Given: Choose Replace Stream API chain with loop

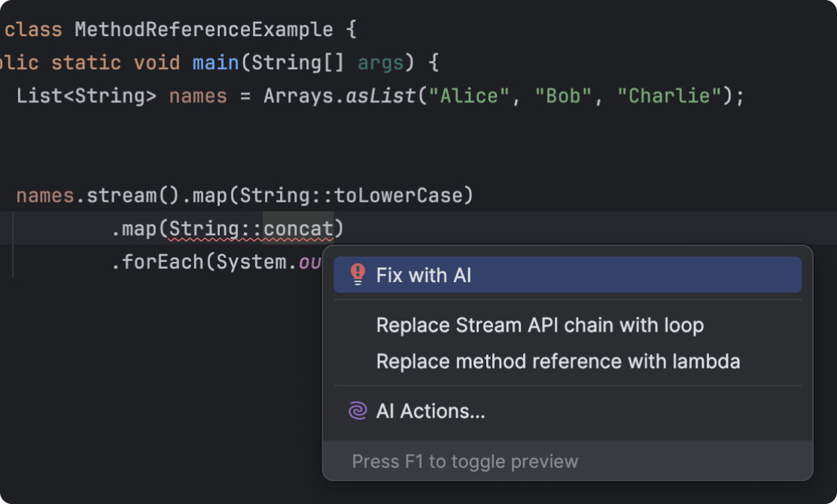Looking at the screenshot, I should (x=540, y=325).
